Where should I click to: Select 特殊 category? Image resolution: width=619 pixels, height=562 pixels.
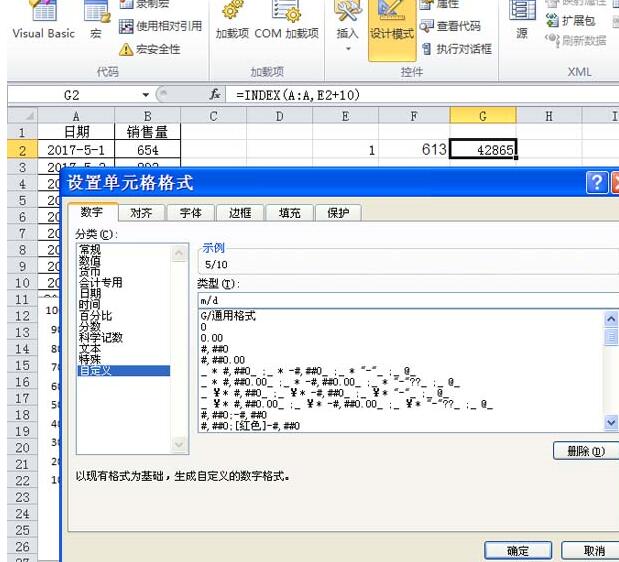point(90,359)
